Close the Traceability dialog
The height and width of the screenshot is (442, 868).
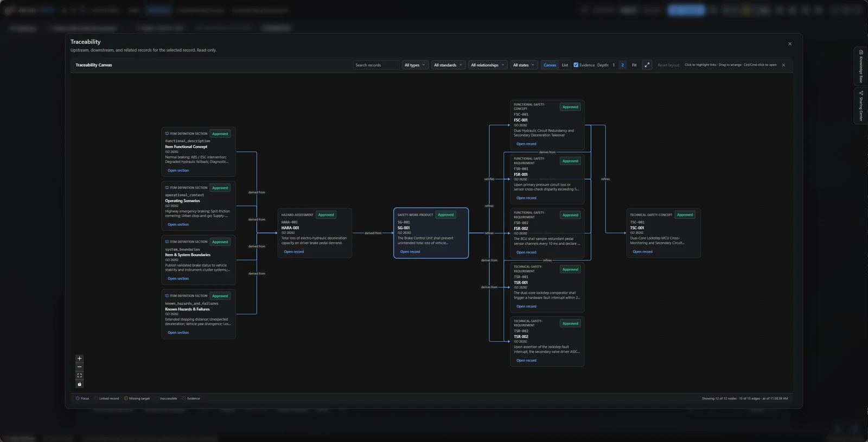(790, 44)
